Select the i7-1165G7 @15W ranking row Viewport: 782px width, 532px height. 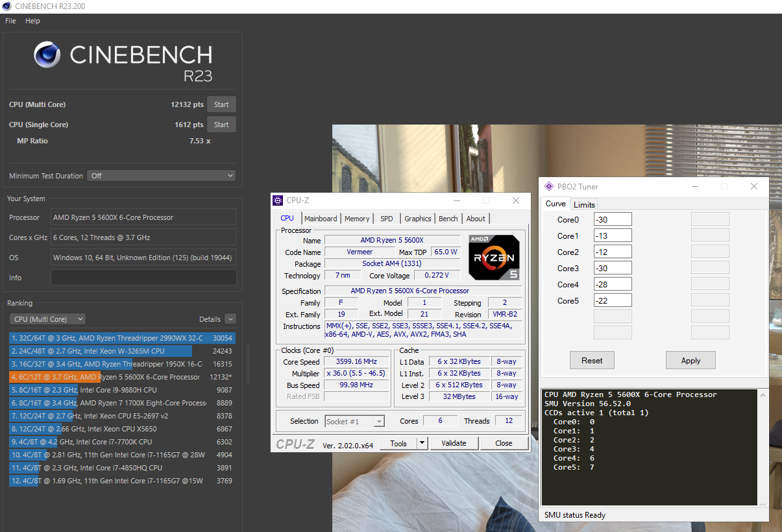point(122,481)
